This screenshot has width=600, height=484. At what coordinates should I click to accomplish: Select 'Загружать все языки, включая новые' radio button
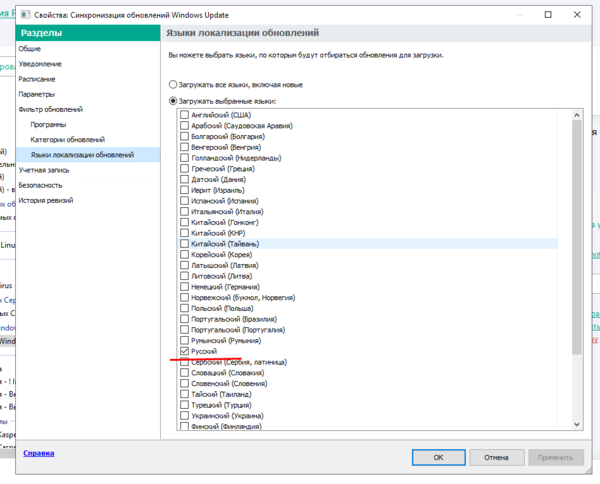pos(173,85)
